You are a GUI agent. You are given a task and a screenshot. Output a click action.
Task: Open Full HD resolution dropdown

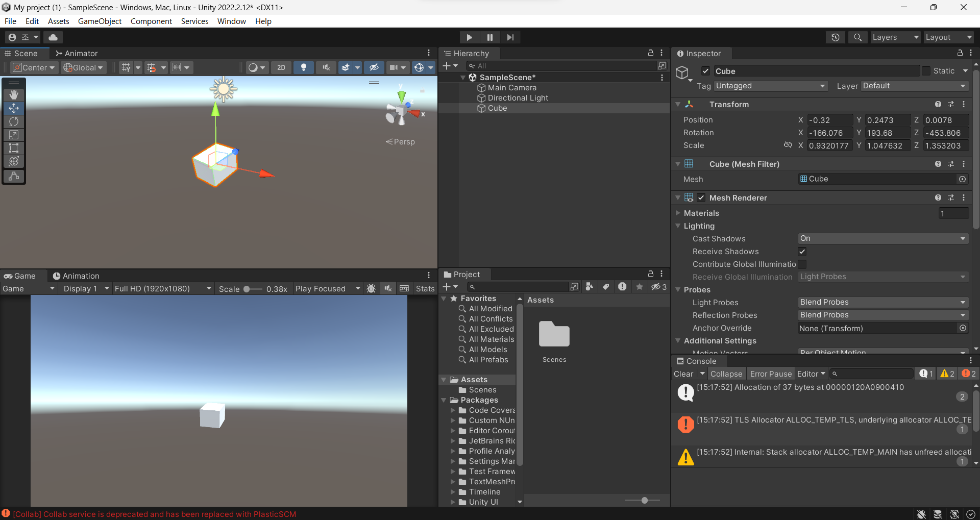click(163, 288)
